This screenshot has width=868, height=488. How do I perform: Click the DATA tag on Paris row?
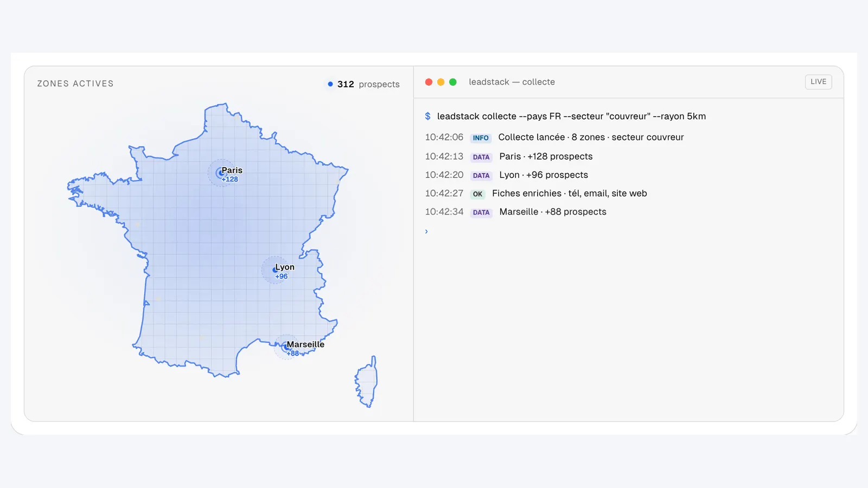pyautogui.click(x=481, y=157)
